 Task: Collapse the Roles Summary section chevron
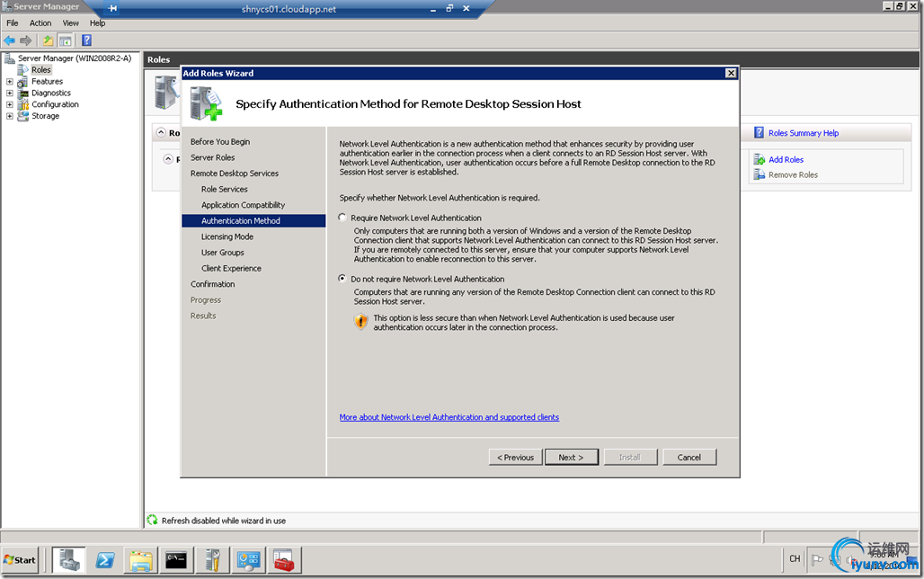[x=161, y=133]
